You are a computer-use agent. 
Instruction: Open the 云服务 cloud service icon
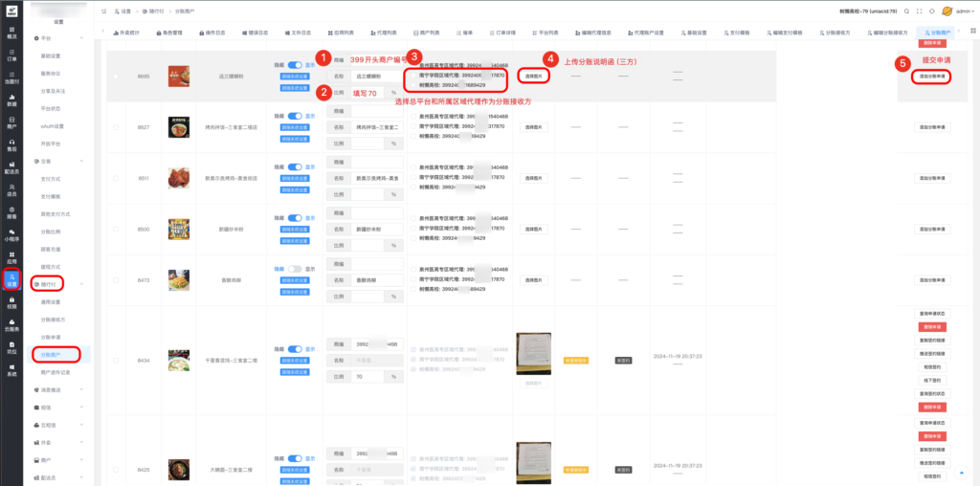click(11, 325)
